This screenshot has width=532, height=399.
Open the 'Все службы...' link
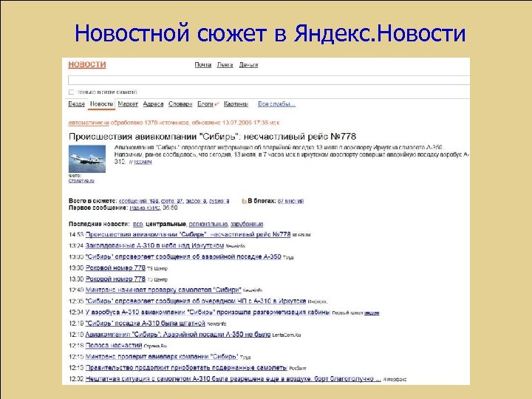point(276,104)
